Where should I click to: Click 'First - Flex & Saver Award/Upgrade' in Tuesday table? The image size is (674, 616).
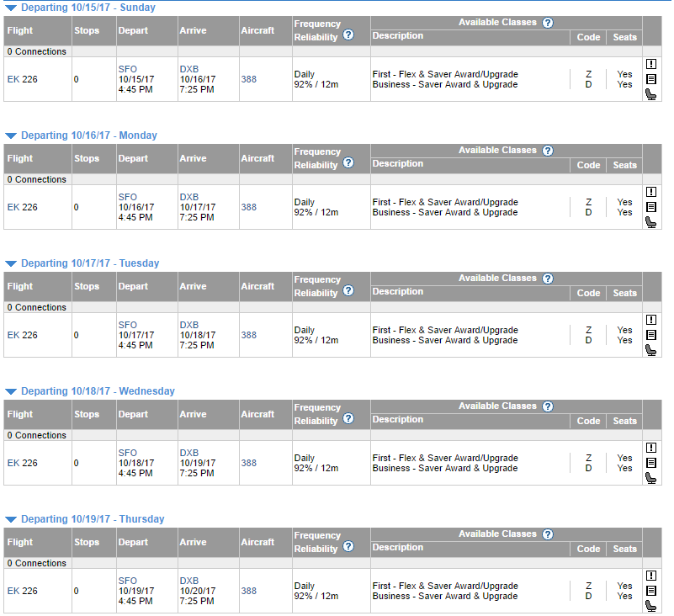point(445,330)
